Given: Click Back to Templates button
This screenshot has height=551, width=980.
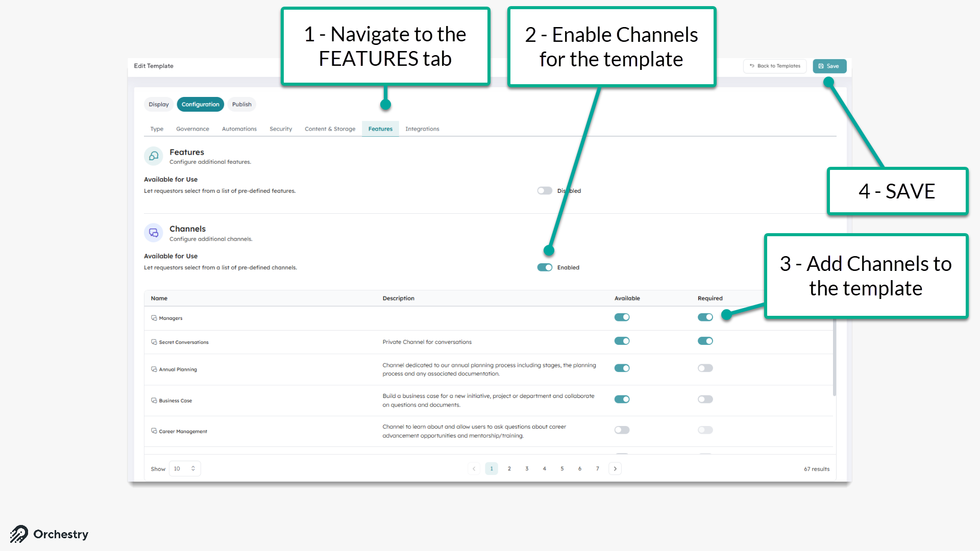Looking at the screenshot, I should [x=775, y=66].
